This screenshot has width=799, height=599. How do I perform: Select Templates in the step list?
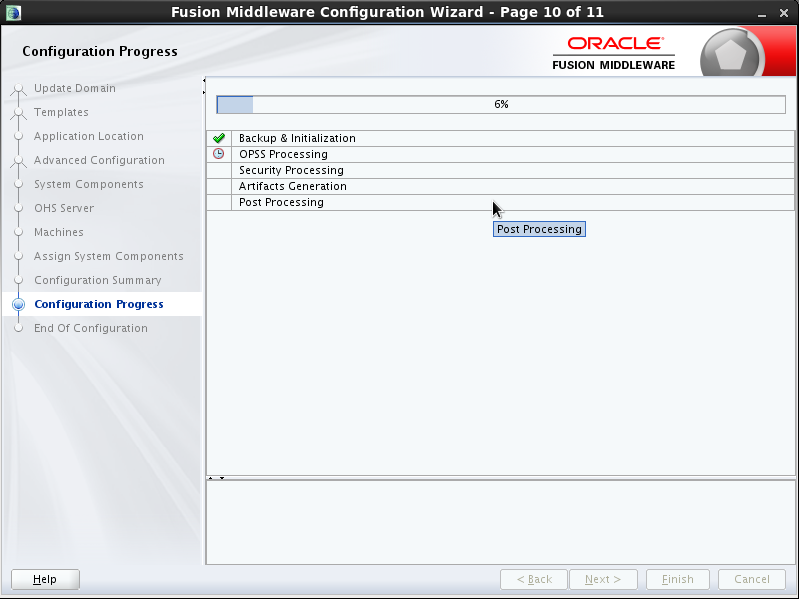tap(61, 112)
